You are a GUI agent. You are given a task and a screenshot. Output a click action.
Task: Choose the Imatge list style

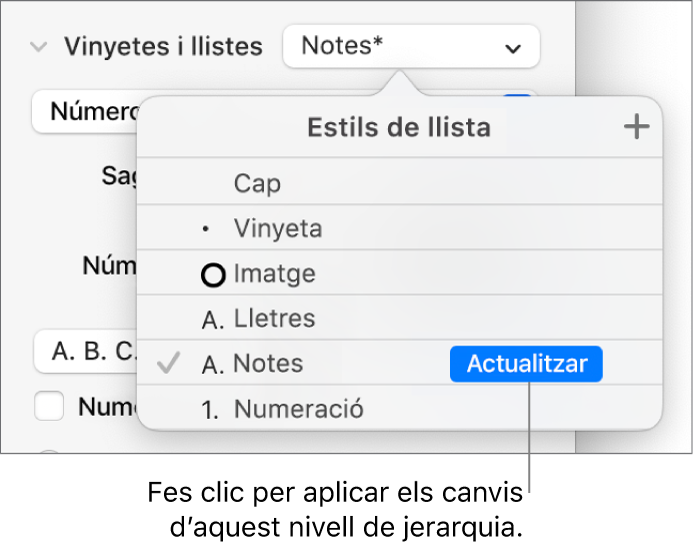tap(400, 273)
